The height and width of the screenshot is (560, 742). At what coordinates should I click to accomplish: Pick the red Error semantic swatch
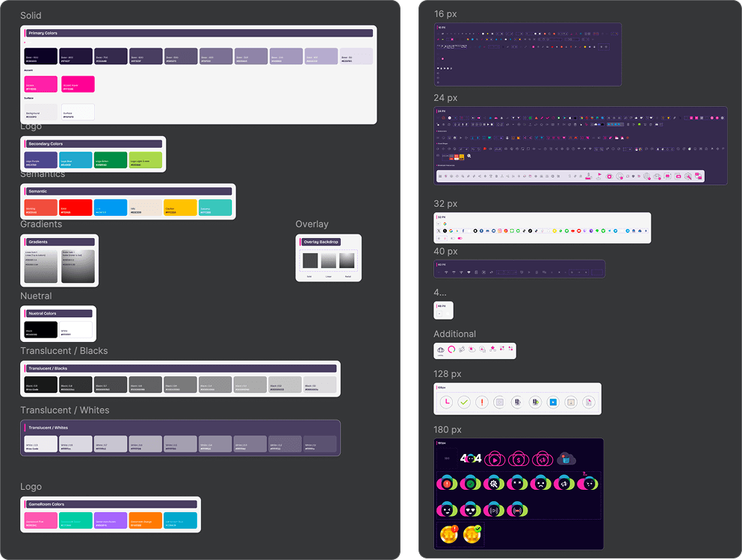tap(75, 208)
